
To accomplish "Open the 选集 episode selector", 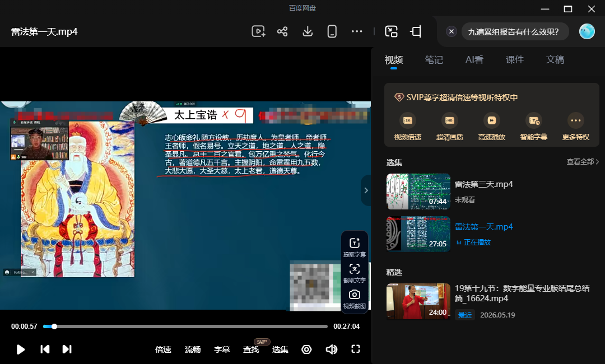I will coord(280,349).
